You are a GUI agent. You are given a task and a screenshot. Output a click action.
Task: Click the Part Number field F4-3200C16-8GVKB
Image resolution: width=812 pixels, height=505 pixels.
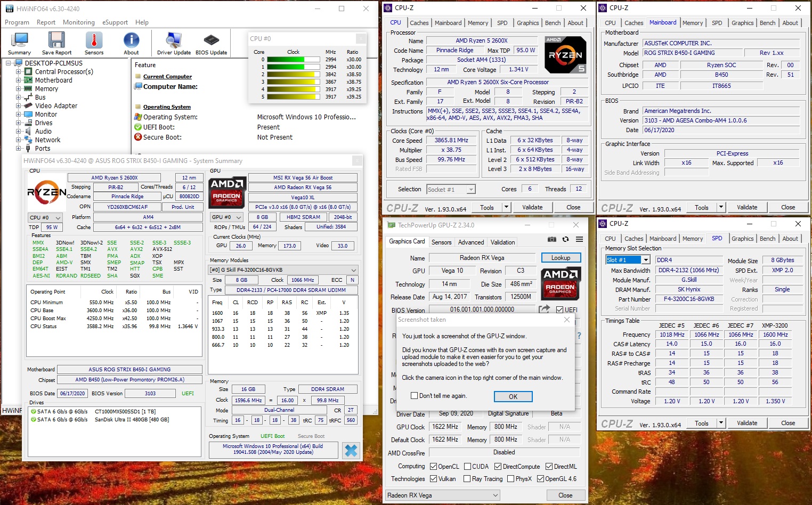689,299
